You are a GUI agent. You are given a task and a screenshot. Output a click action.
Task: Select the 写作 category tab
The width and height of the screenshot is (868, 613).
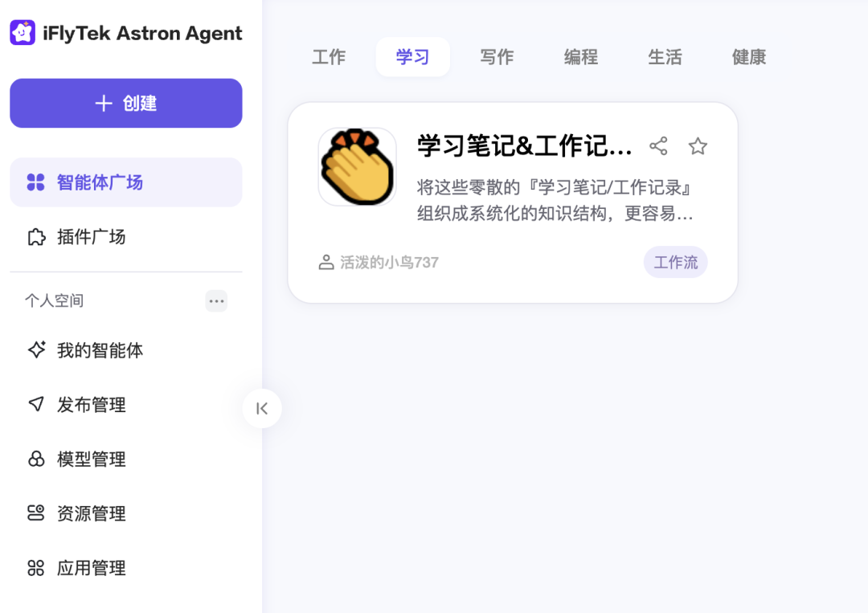(497, 56)
